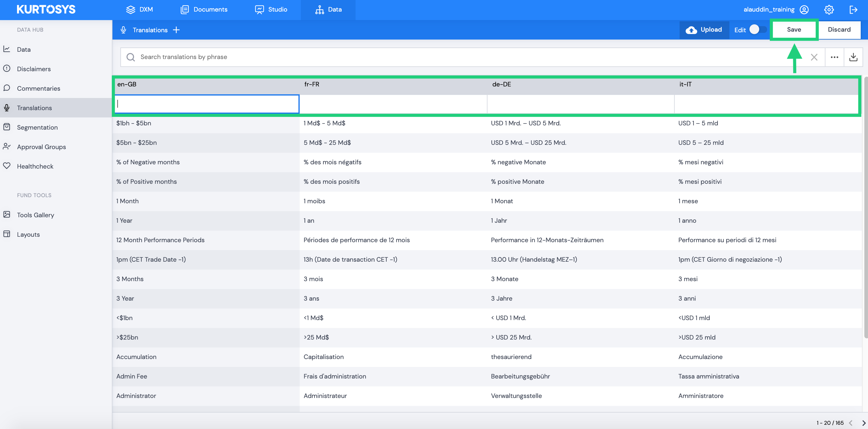This screenshot has width=868, height=429.
Task: Clear search with the X icon
Action: [x=814, y=57]
